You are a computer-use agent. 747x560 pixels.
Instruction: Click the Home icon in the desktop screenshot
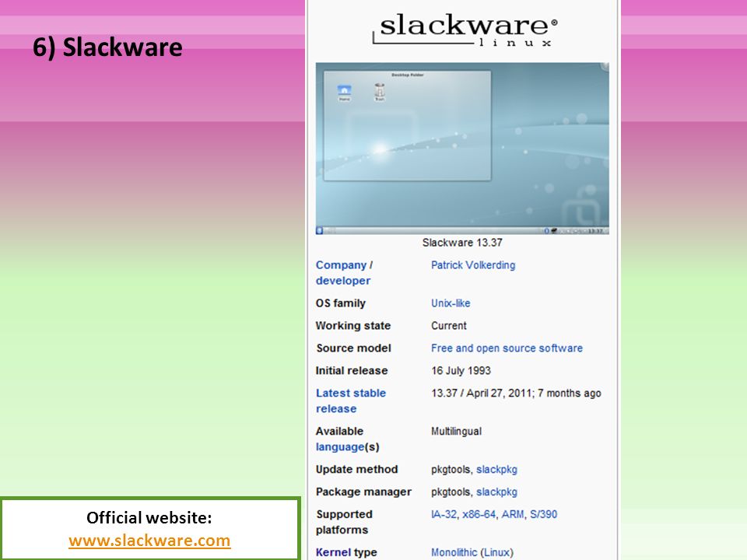click(344, 93)
